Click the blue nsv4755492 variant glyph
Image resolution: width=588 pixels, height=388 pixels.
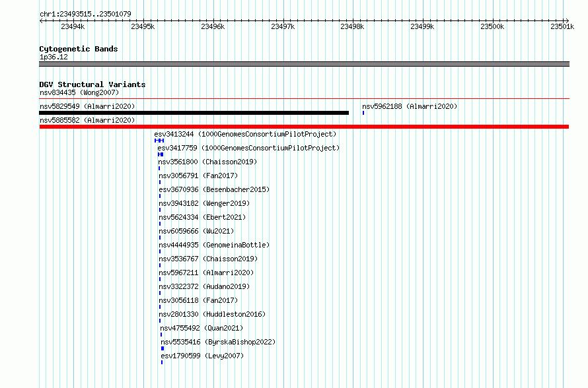pos(161,335)
